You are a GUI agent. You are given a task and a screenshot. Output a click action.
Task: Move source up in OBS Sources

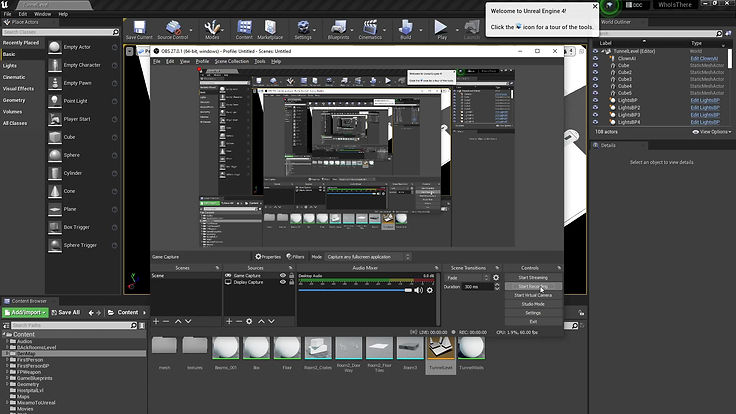click(261, 321)
